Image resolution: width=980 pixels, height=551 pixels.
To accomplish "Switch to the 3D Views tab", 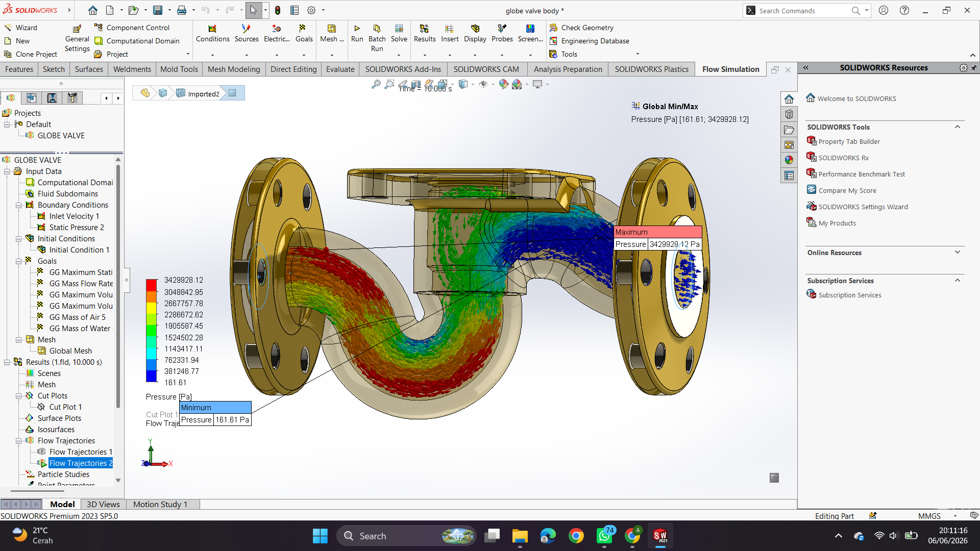I will [x=103, y=504].
